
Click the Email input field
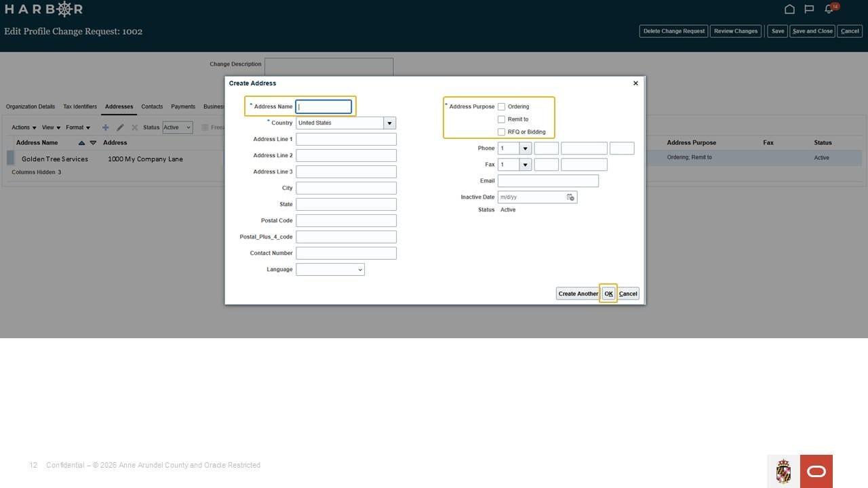click(548, 181)
